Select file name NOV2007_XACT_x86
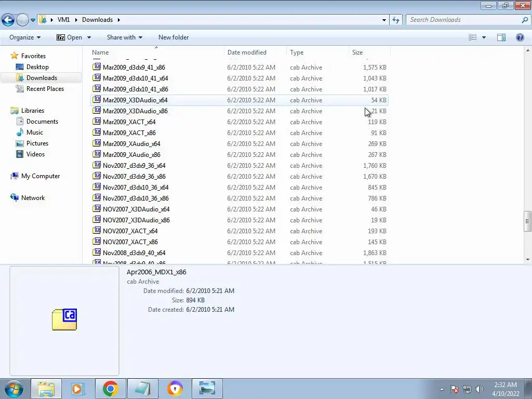This screenshot has height=399, width=532. [x=130, y=242]
